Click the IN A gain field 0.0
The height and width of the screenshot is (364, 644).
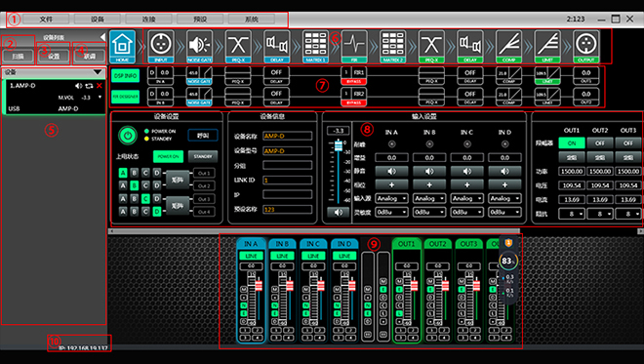391,158
